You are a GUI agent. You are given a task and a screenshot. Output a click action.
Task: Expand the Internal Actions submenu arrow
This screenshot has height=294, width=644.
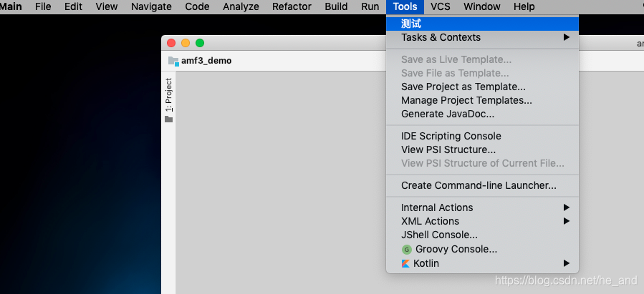click(567, 207)
